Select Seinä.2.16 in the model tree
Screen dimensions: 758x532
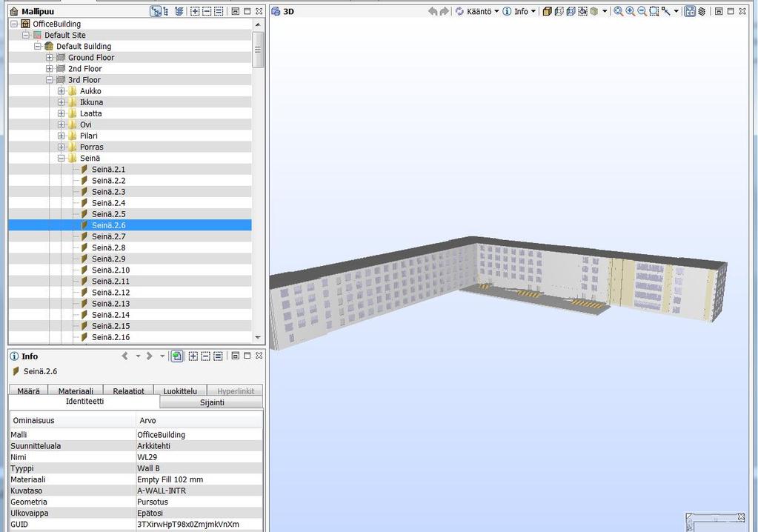tap(110, 337)
